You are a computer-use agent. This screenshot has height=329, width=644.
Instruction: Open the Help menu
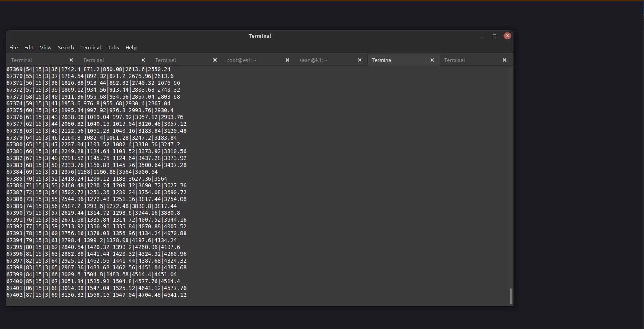tap(131, 47)
